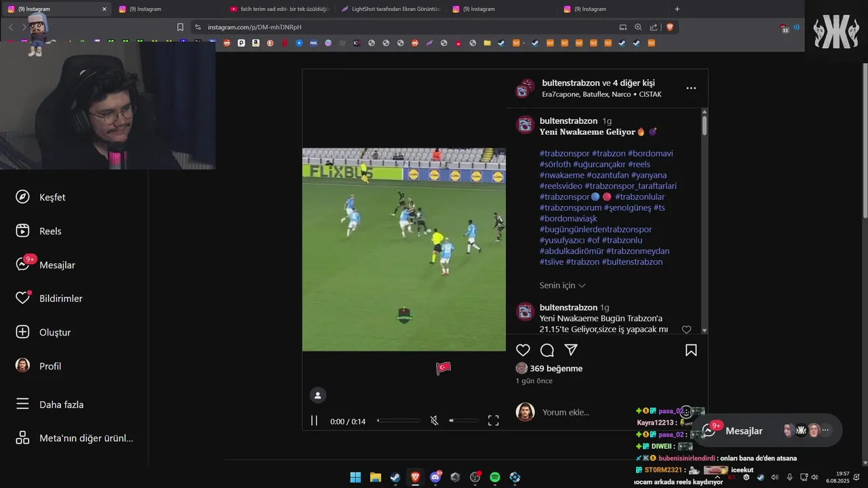
Task: Pause the video playback
Action: tap(314, 421)
